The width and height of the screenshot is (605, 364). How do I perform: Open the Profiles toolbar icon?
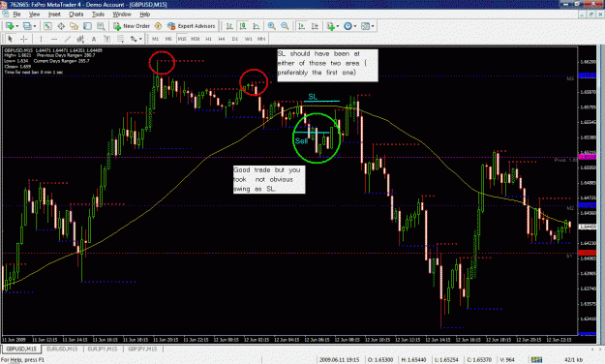(x=27, y=26)
